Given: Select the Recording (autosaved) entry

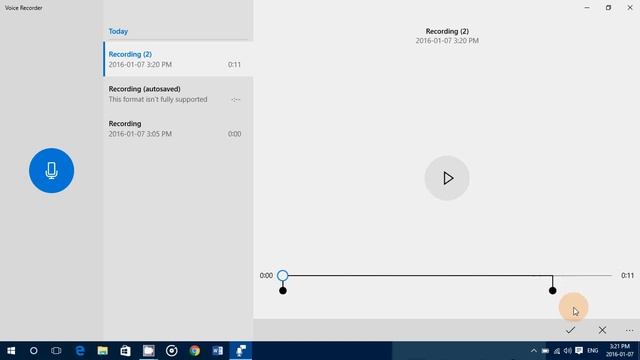Looking at the screenshot, I should [178, 94].
